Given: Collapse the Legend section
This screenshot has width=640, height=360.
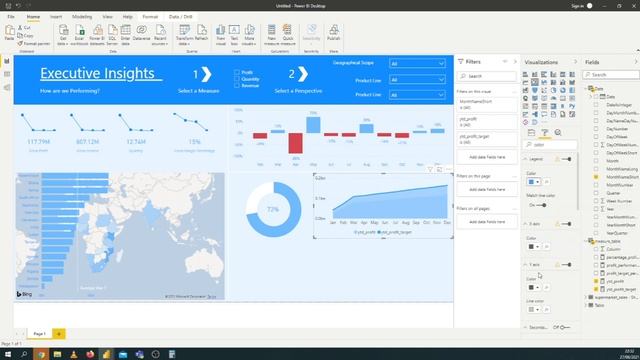Looking at the screenshot, I should tap(526, 159).
